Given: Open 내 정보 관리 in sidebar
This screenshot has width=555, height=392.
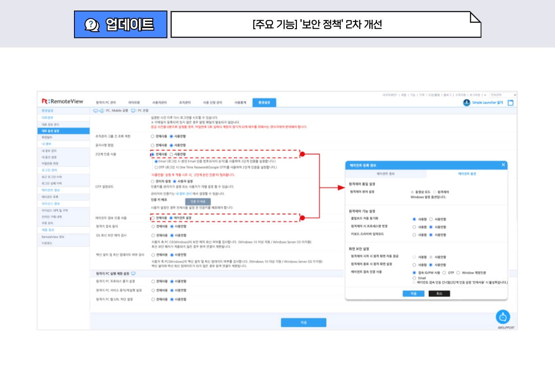Looking at the screenshot, I should tap(49, 150).
